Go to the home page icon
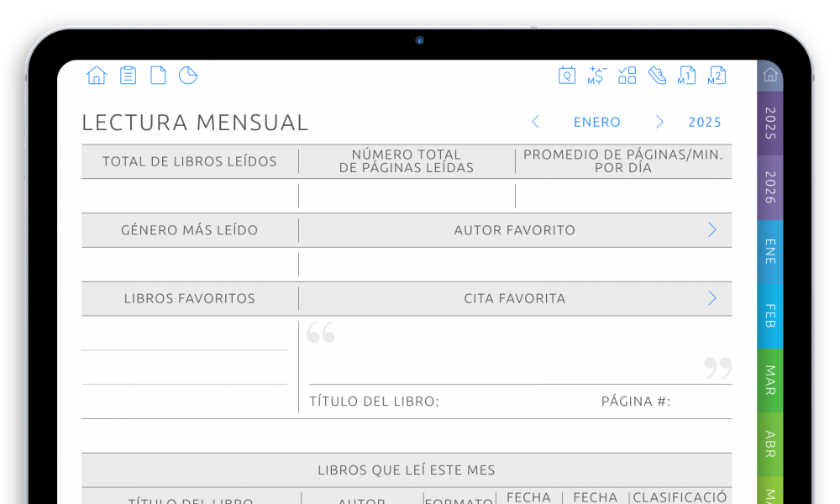The image size is (840, 504). coord(97,76)
